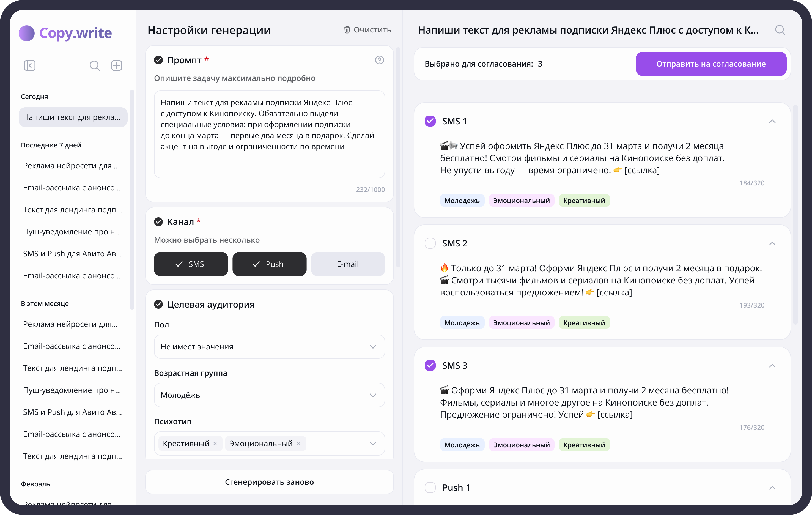Click the Copy.write logo
This screenshot has height=515, width=812.
pos(65,33)
